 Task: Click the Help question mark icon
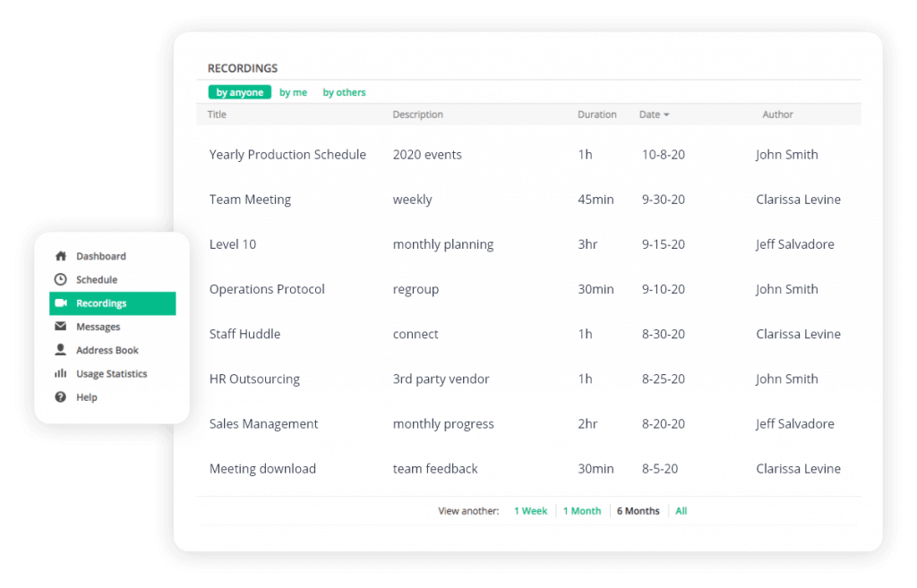pos(61,396)
